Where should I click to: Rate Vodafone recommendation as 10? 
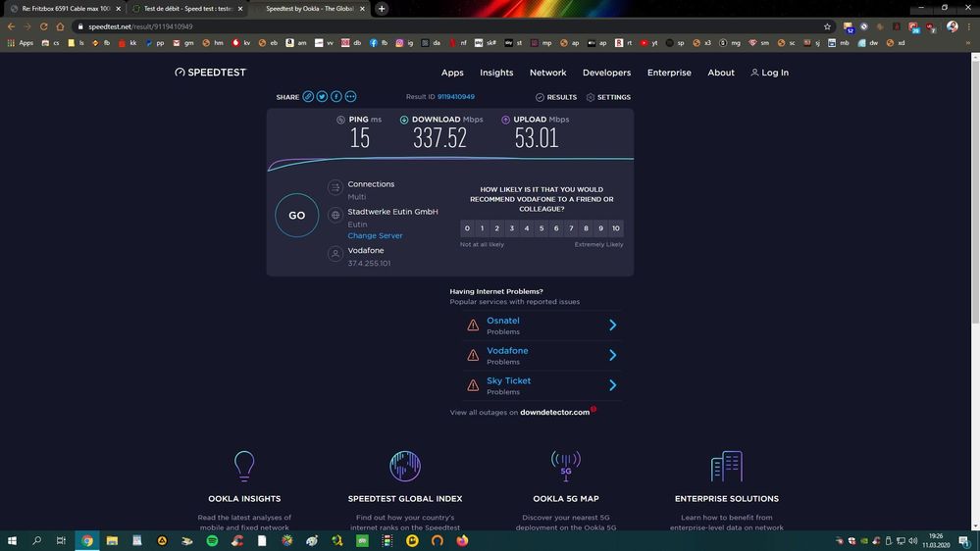(x=616, y=228)
